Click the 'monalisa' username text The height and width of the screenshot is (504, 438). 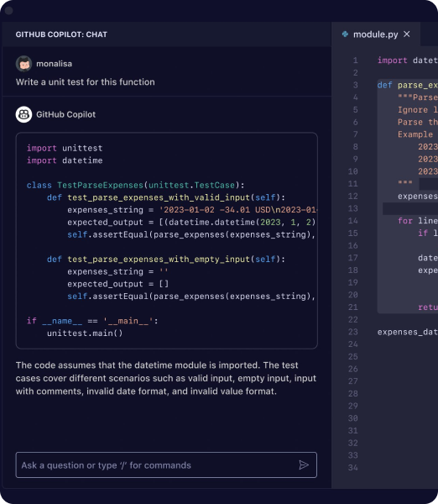(x=54, y=64)
